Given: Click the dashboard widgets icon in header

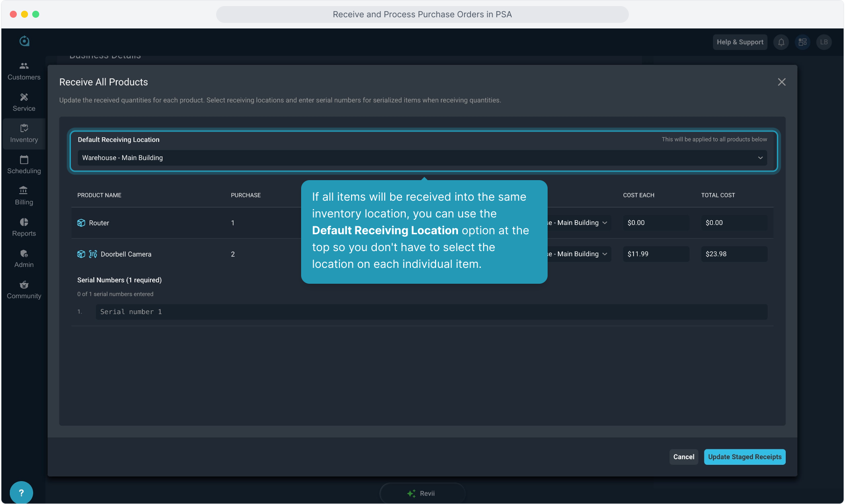Looking at the screenshot, I should [x=803, y=42].
